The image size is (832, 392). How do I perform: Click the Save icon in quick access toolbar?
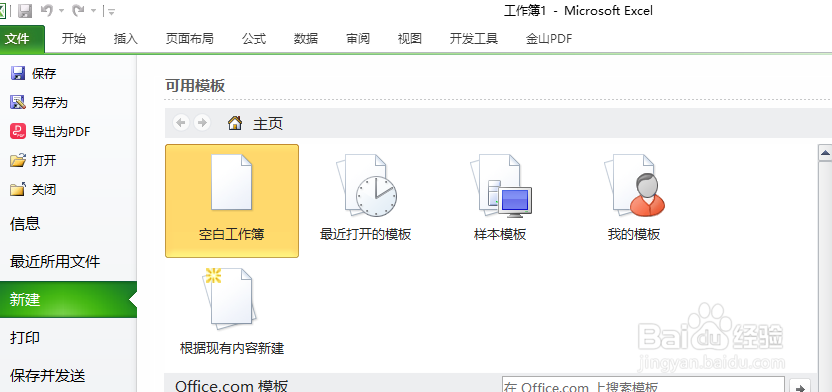point(25,10)
